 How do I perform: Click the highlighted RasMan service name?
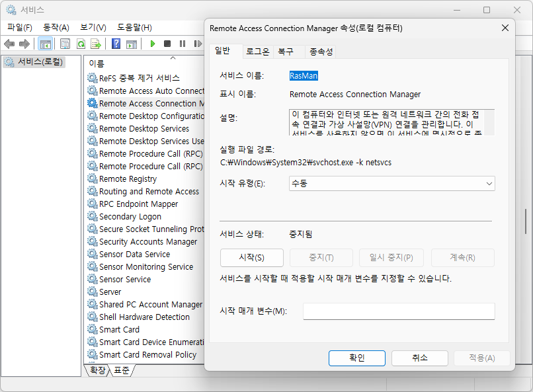pyautogui.click(x=304, y=76)
